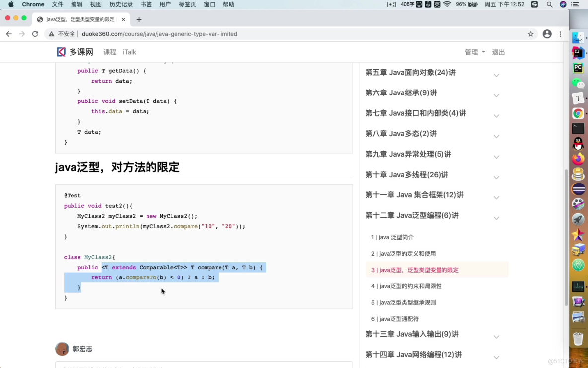
Task: Toggle Wi-Fi from the menu bar
Action: click(446, 4)
